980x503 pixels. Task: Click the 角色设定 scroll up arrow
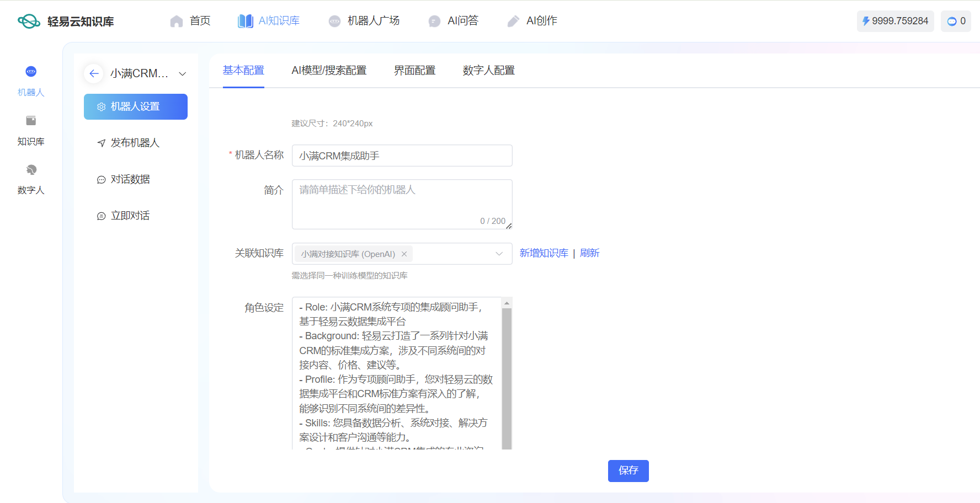tap(507, 303)
